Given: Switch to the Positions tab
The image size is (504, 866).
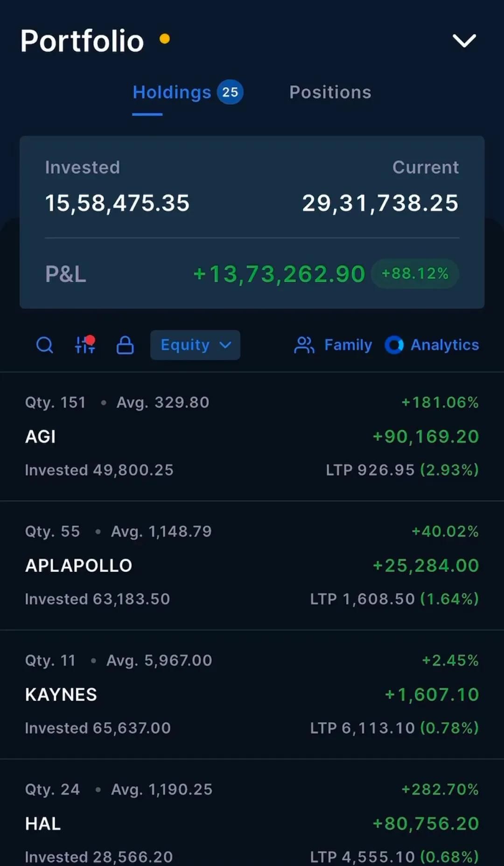Looking at the screenshot, I should pos(330,92).
